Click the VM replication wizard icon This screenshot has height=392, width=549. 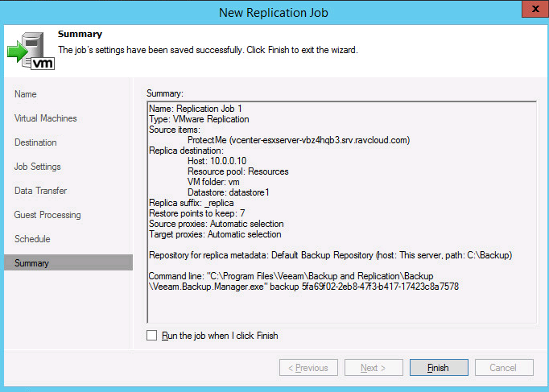[x=31, y=50]
